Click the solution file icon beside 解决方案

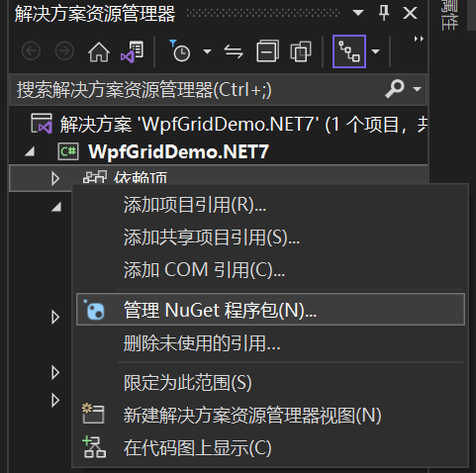tap(42, 124)
